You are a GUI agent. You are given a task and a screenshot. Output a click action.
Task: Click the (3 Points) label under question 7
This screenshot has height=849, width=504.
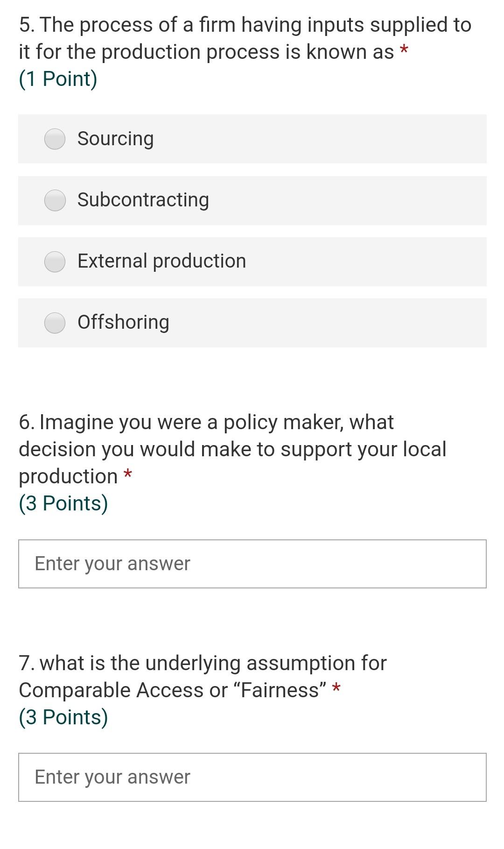(x=63, y=717)
